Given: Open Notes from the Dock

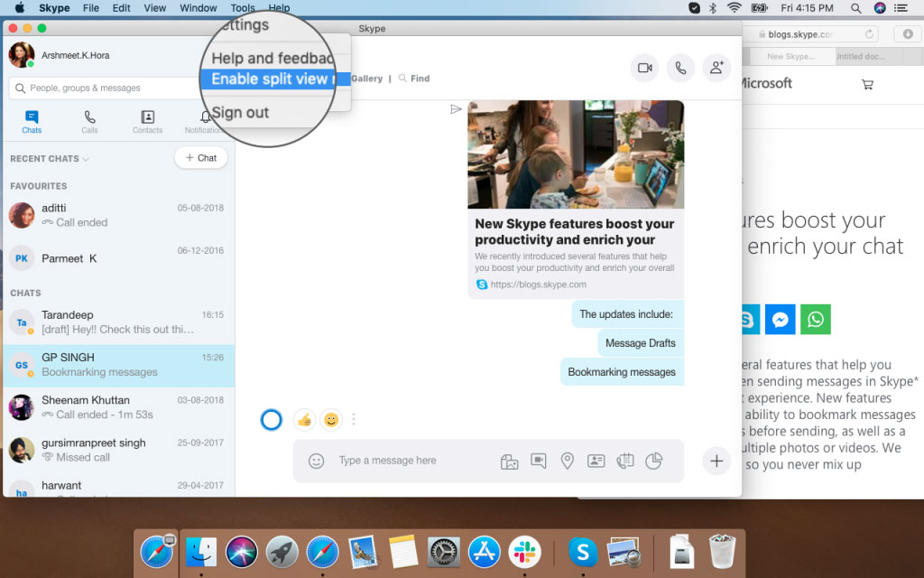Looking at the screenshot, I should 403,552.
